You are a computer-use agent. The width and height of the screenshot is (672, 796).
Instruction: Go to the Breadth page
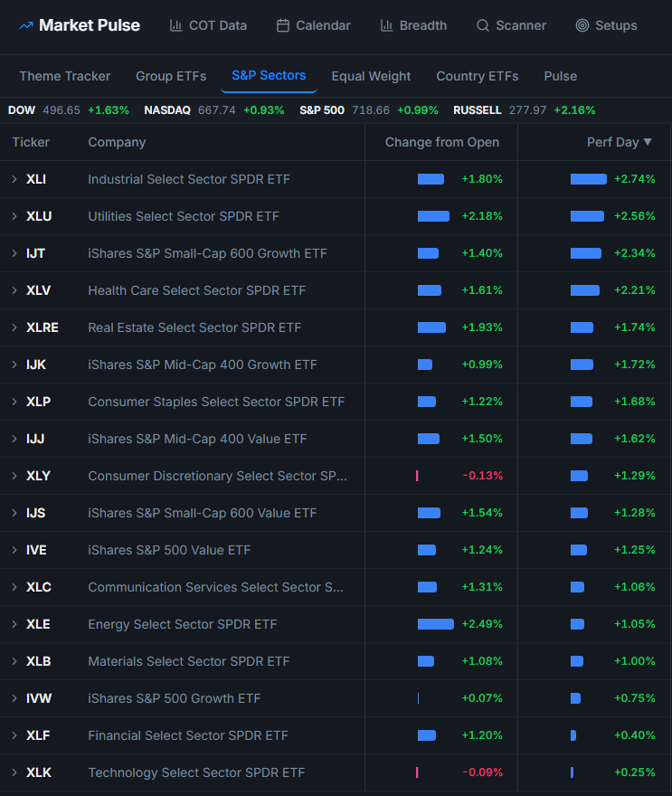(x=413, y=25)
